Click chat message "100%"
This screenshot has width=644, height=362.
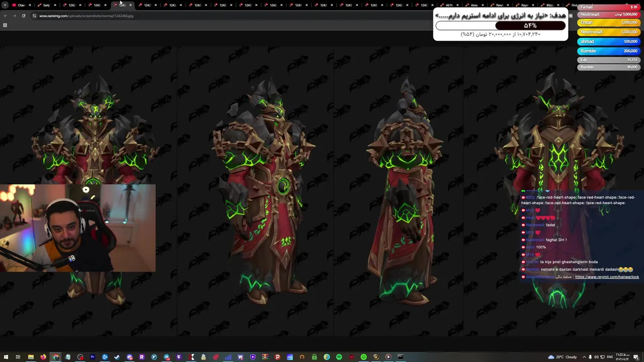[x=541, y=247]
